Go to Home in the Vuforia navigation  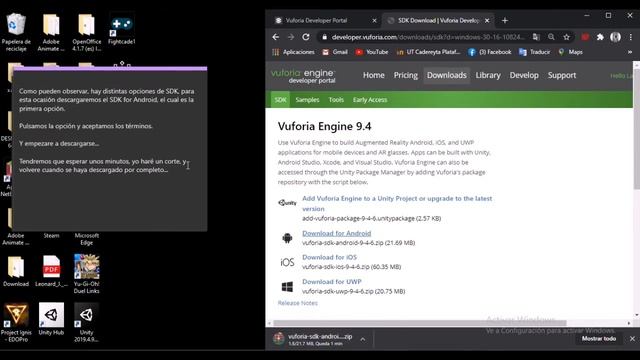(x=373, y=75)
